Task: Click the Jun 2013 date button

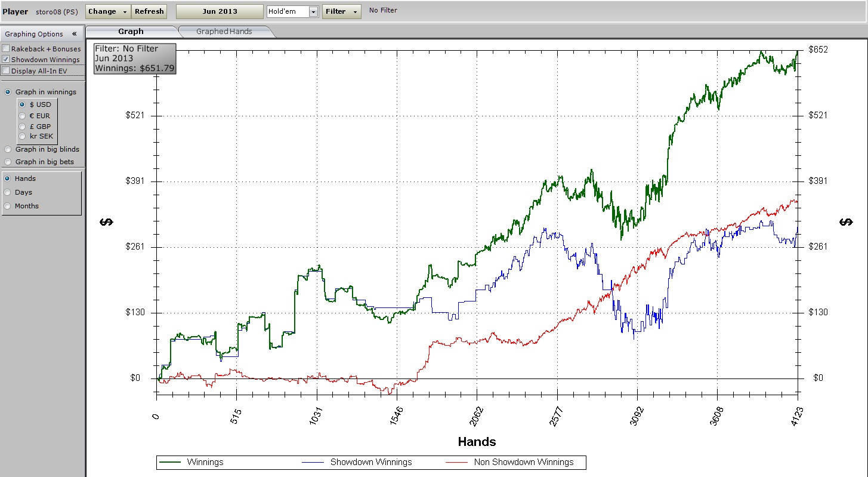Action: 219,11
